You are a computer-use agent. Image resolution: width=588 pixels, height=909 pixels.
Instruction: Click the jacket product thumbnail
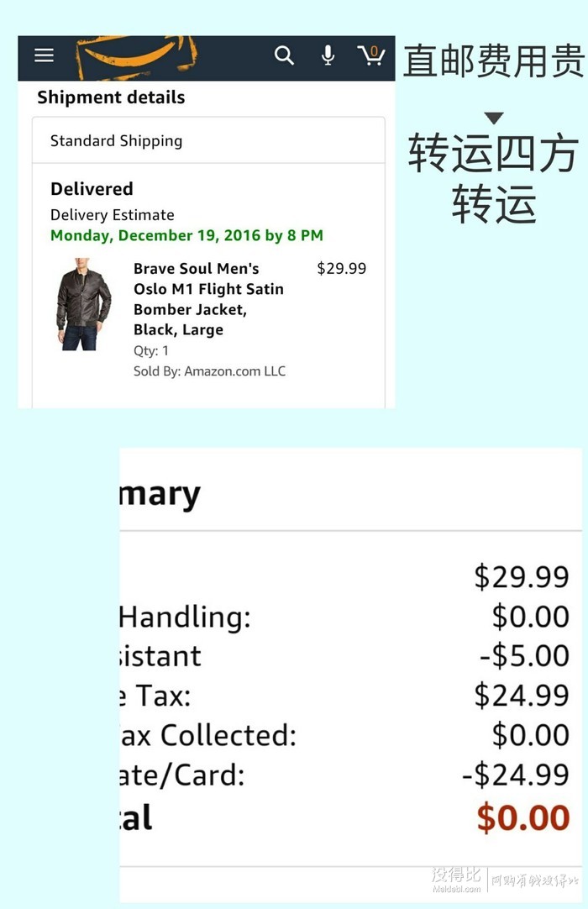coord(83,304)
